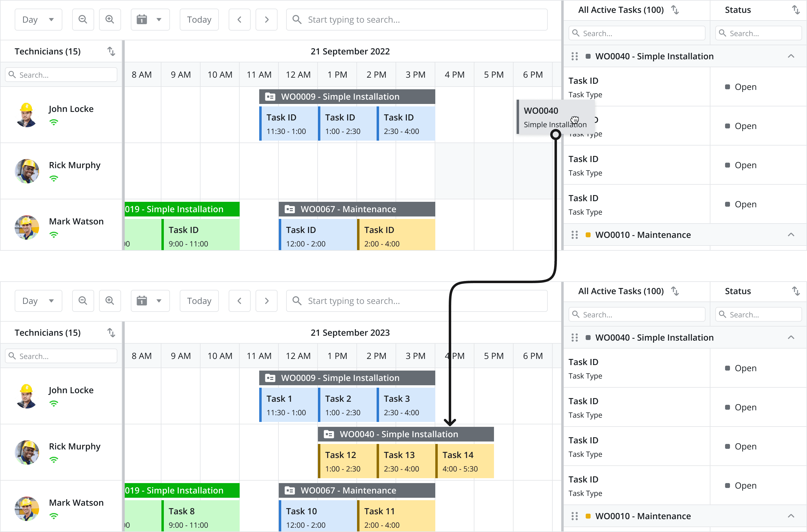The image size is (807, 532).
Task: Grab drag handle of WO0040 in bottom panel
Action: [x=574, y=338]
